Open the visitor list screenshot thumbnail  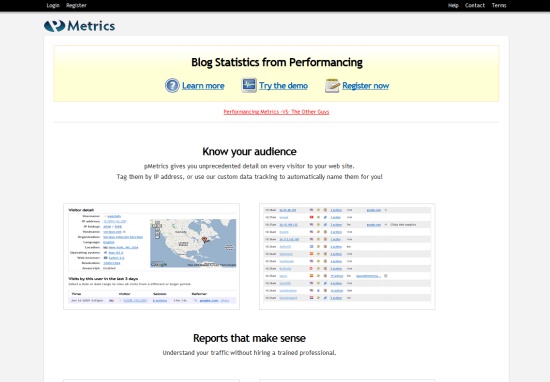point(347,256)
